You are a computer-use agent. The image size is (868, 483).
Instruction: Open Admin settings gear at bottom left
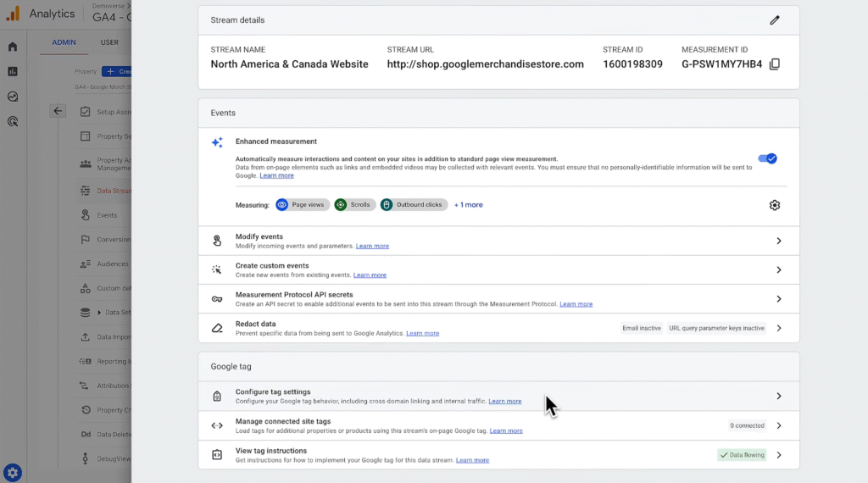13,473
